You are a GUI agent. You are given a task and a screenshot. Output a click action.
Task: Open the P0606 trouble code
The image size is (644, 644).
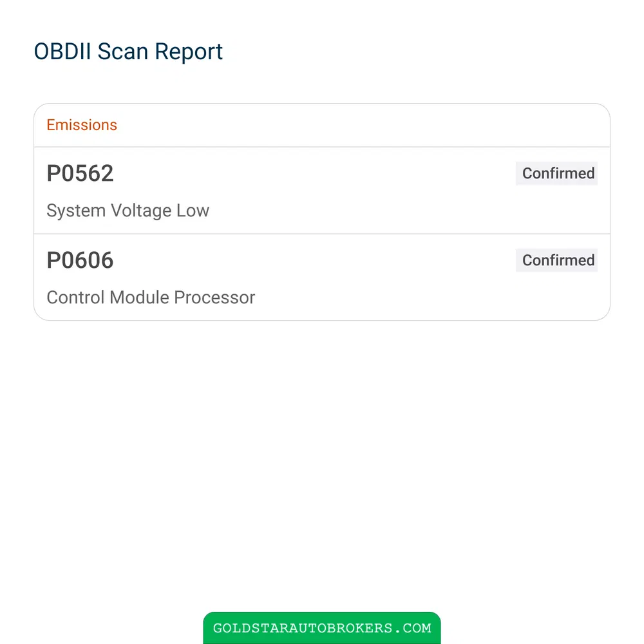click(80, 260)
